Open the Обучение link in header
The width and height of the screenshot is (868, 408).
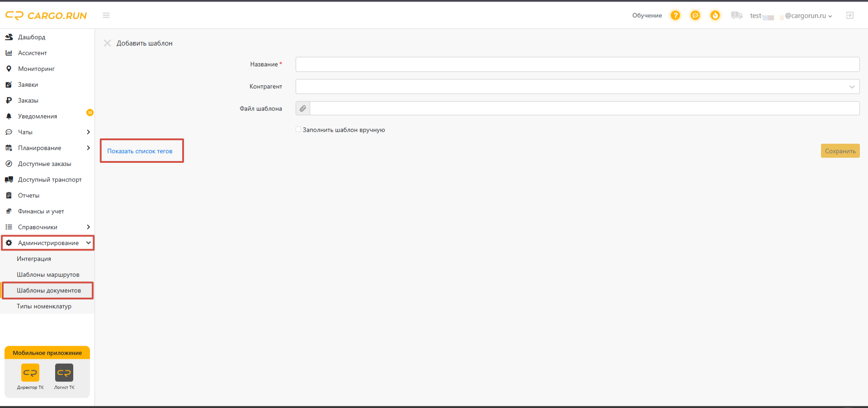pyautogui.click(x=647, y=15)
